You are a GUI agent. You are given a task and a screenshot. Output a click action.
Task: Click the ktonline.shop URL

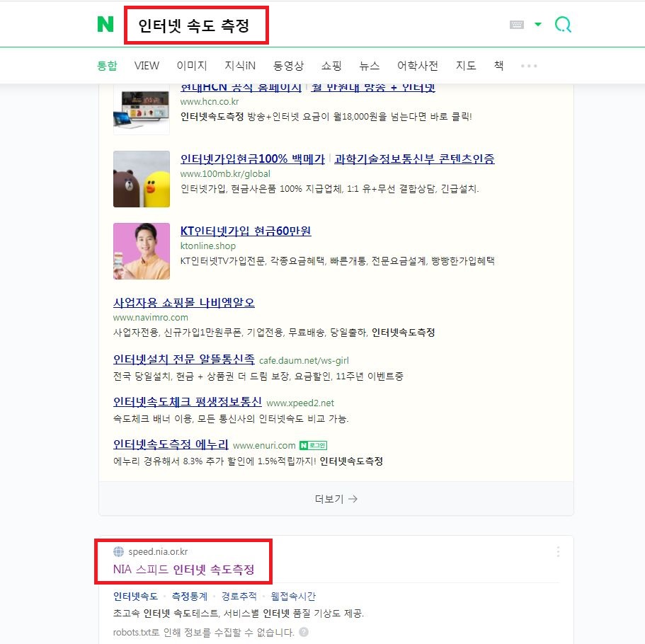coord(208,246)
